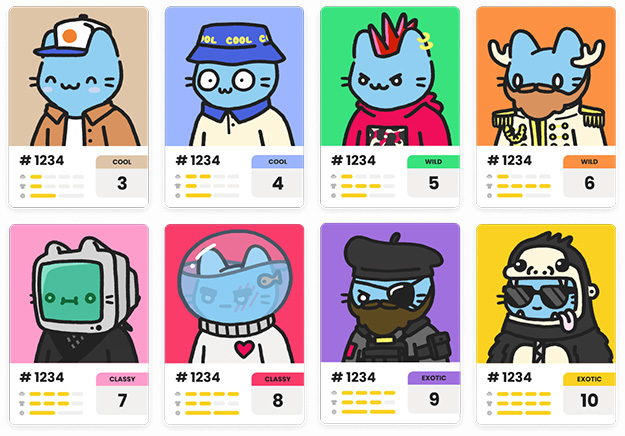Select the cat wearing the Japan flag cap
Screen dimensions: 625x436
(x=79, y=77)
